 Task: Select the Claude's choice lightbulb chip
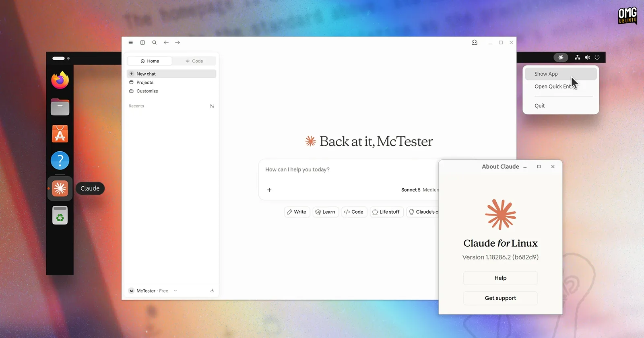point(423,212)
